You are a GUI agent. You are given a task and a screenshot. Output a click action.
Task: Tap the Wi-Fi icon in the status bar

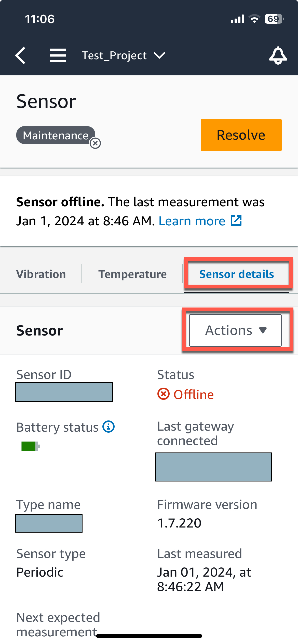(254, 18)
